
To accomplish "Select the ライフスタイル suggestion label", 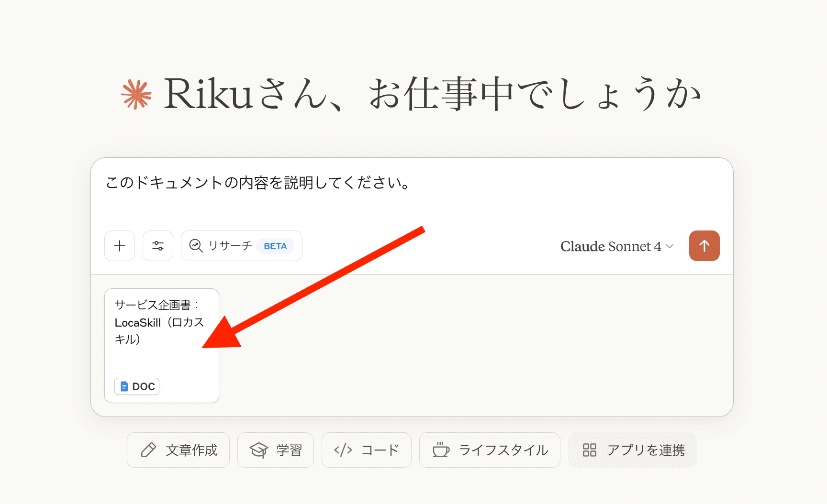I will click(x=503, y=450).
